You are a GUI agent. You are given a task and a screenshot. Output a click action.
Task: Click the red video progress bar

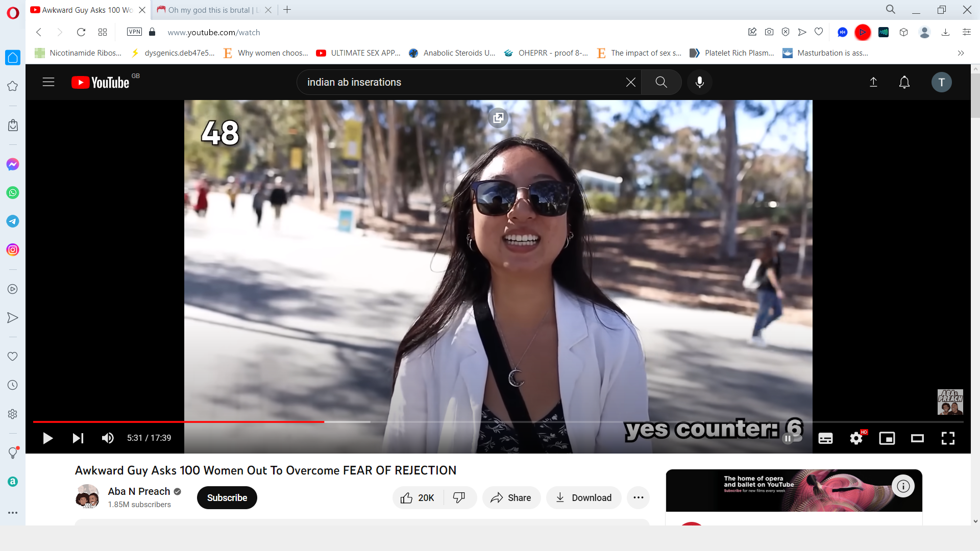point(179,422)
